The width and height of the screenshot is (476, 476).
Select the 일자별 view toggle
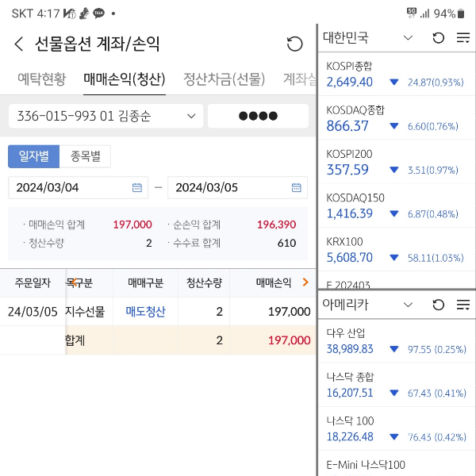[x=33, y=156]
